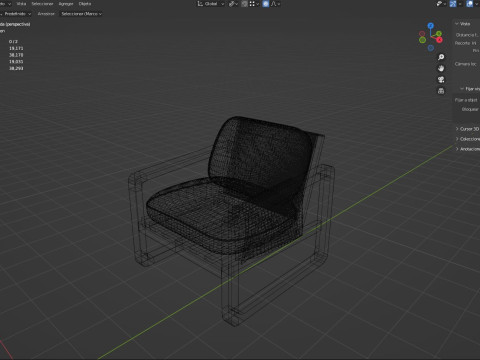
Task: Toggle the show overlays button
Action: click(470, 4)
